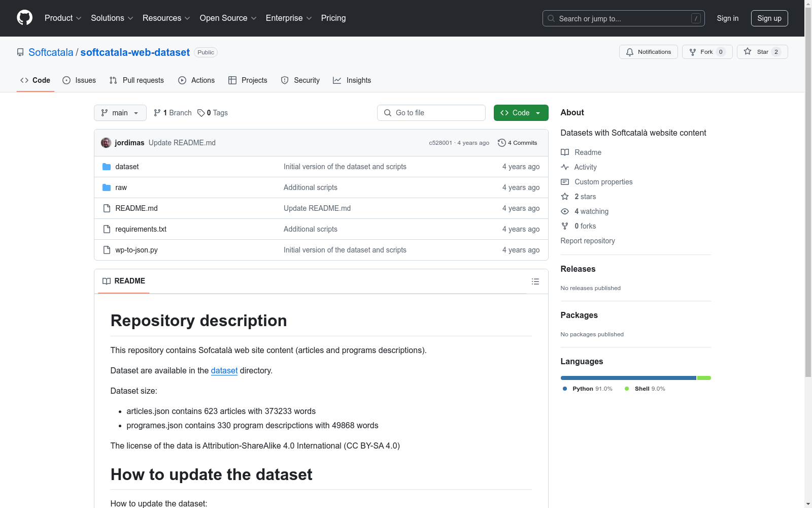This screenshot has width=812, height=508.
Task: Expand the Enterprise menu
Action: [x=289, y=18]
